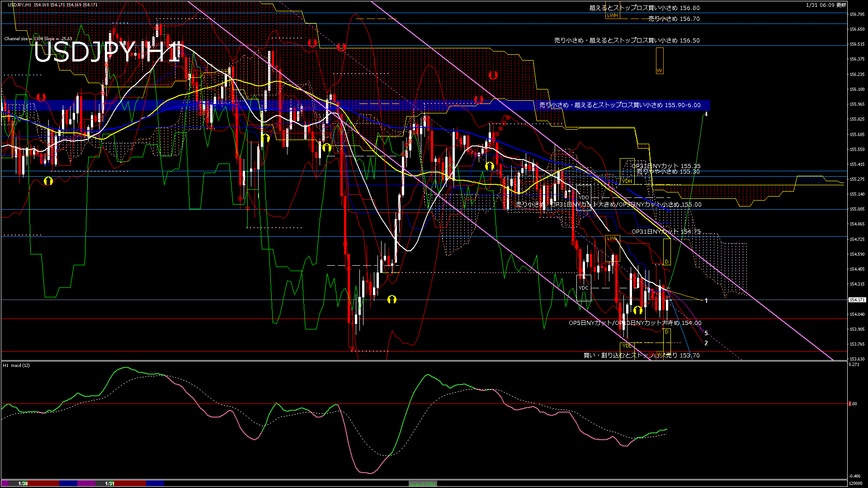Toggle the macd ON button
Viewport: 868px width, 488px height.
[423, 484]
